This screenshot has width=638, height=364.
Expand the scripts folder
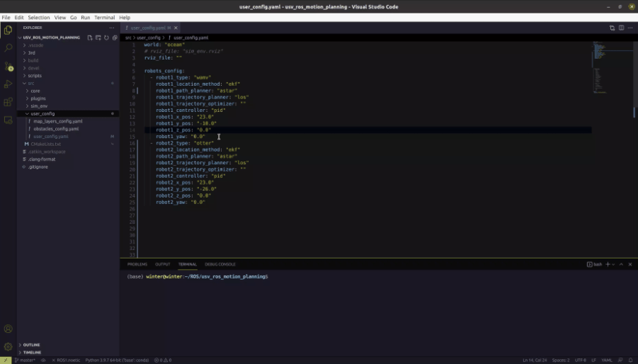coord(35,76)
